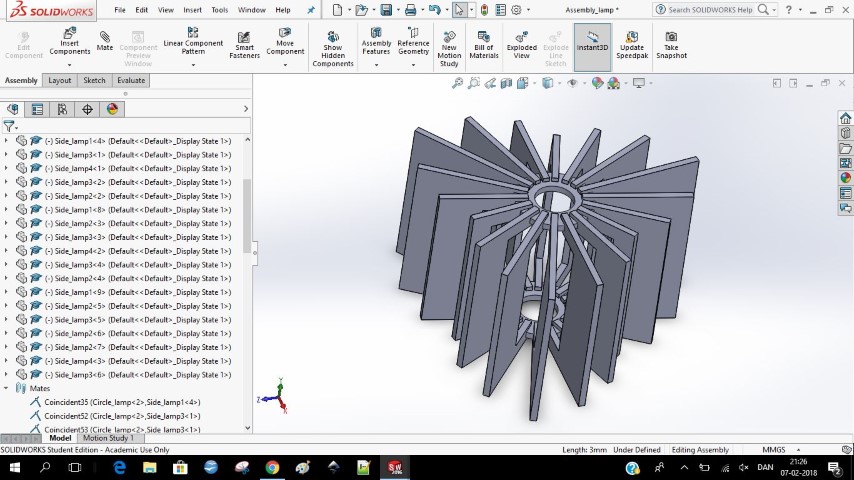The image size is (854, 480).
Task: Select the Mate tool
Action: 105,42
